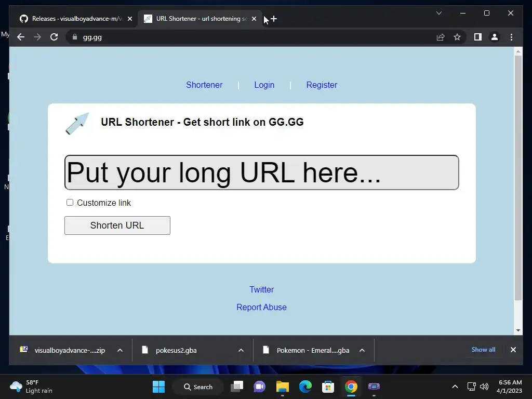
Task: Click the network icon in system tray
Action: pos(471,387)
